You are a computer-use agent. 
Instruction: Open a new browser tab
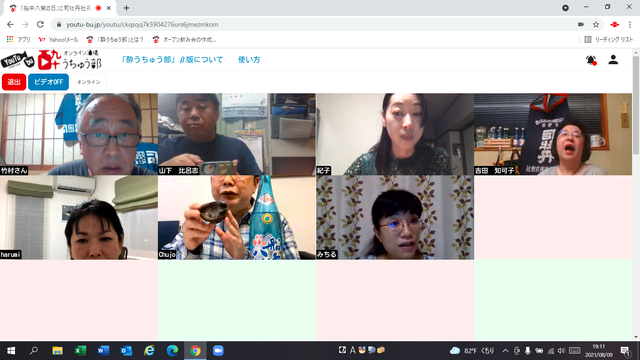(126, 8)
